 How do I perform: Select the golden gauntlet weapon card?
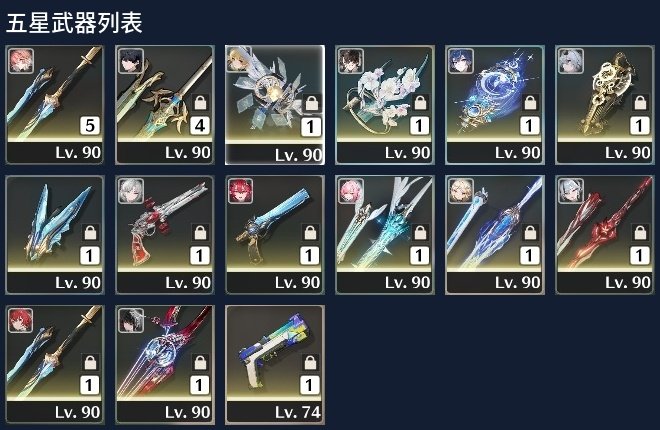[605, 105]
